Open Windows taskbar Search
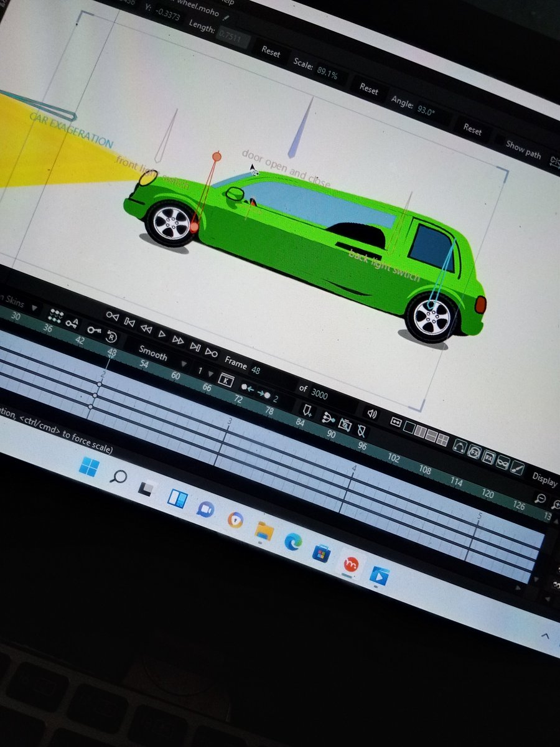The image size is (560, 747). pos(118,477)
